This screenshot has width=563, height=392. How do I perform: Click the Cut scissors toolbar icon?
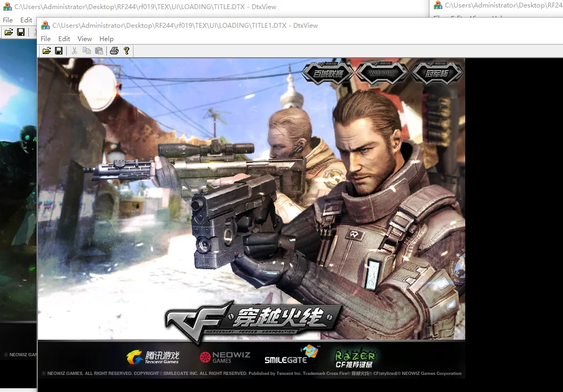click(74, 51)
